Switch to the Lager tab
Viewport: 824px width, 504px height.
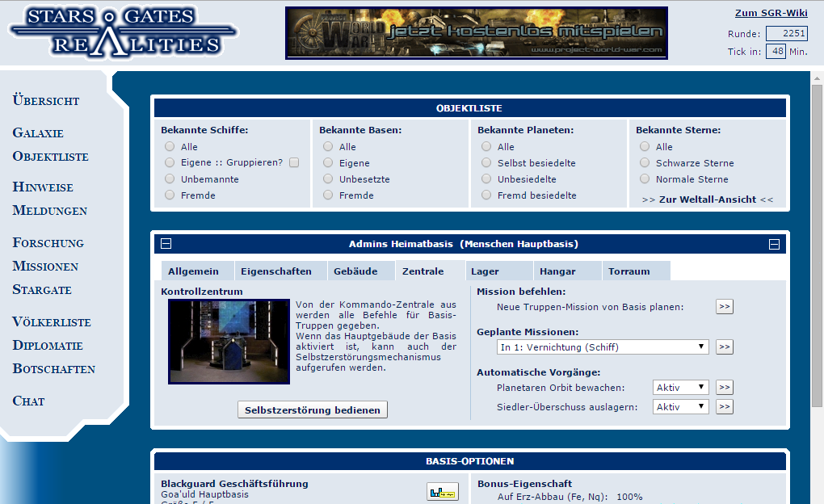click(x=498, y=271)
